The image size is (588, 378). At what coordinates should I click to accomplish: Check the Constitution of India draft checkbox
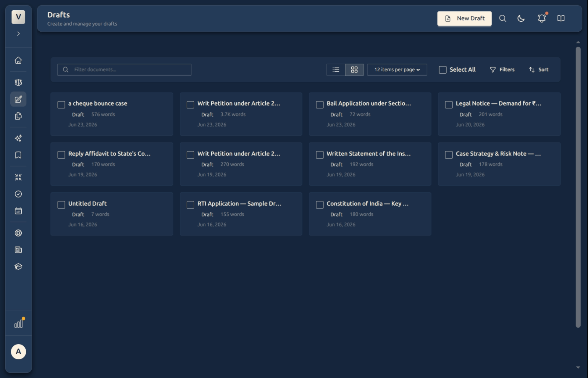point(320,205)
